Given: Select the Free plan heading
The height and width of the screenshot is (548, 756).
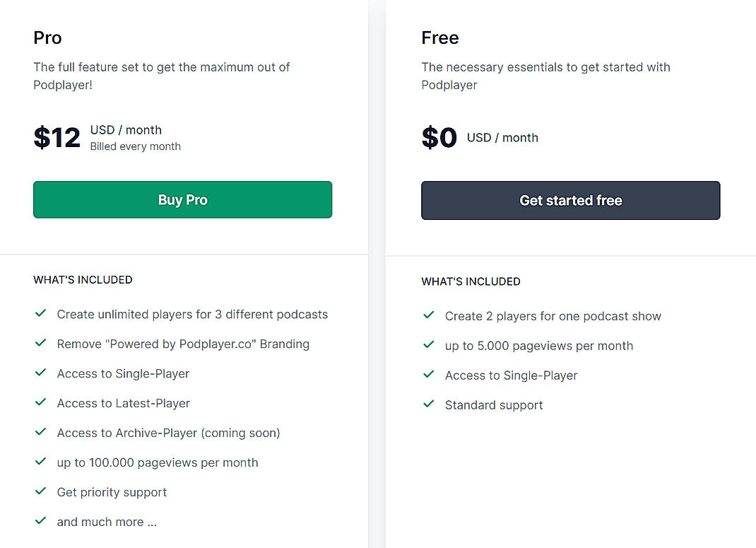Looking at the screenshot, I should click(439, 37).
